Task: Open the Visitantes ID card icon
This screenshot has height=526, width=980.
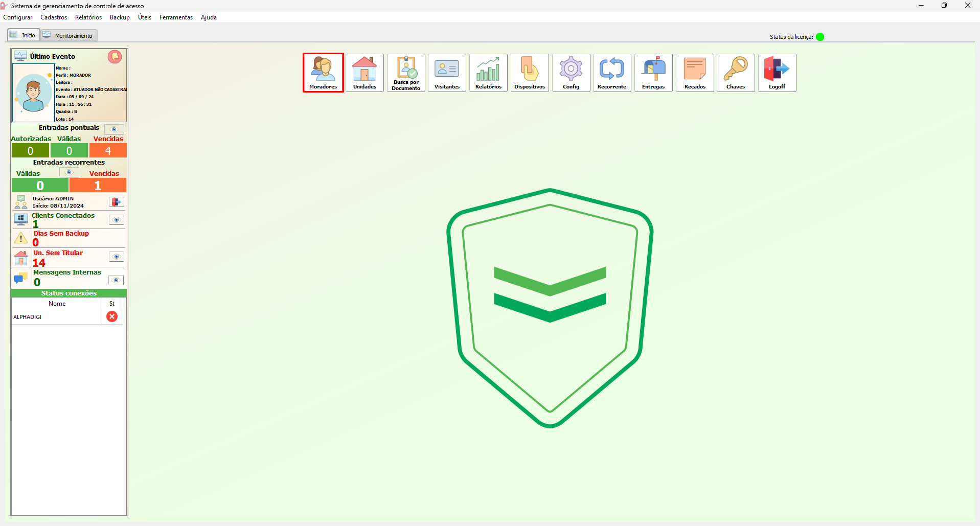Action: point(447,73)
